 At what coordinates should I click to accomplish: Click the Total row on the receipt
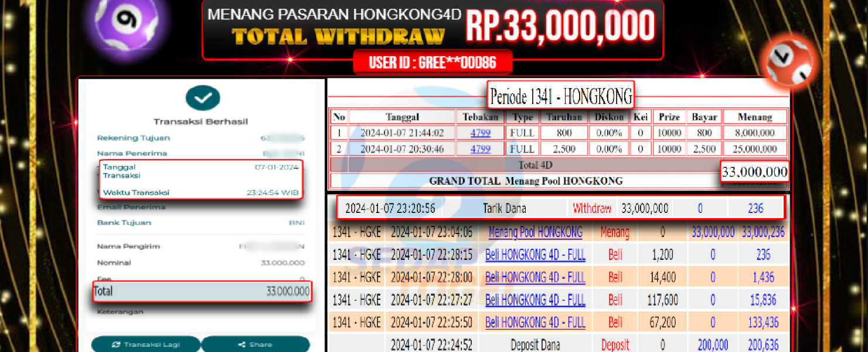(x=202, y=292)
